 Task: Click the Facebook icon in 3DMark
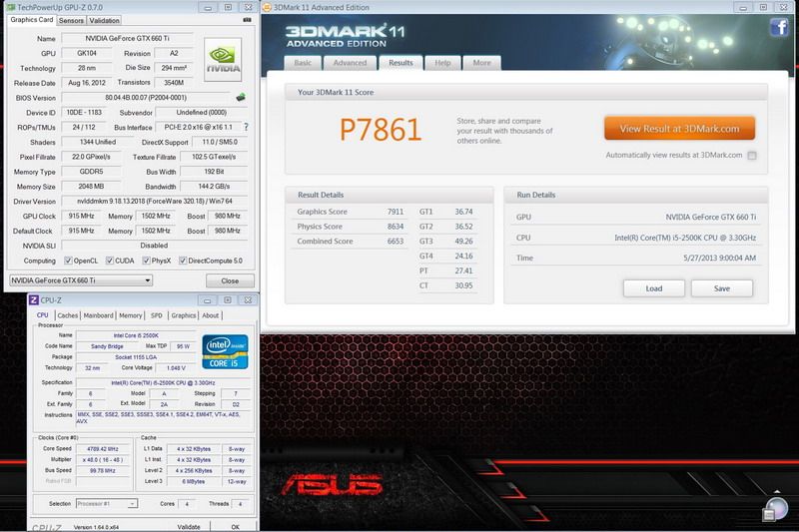tap(778, 27)
